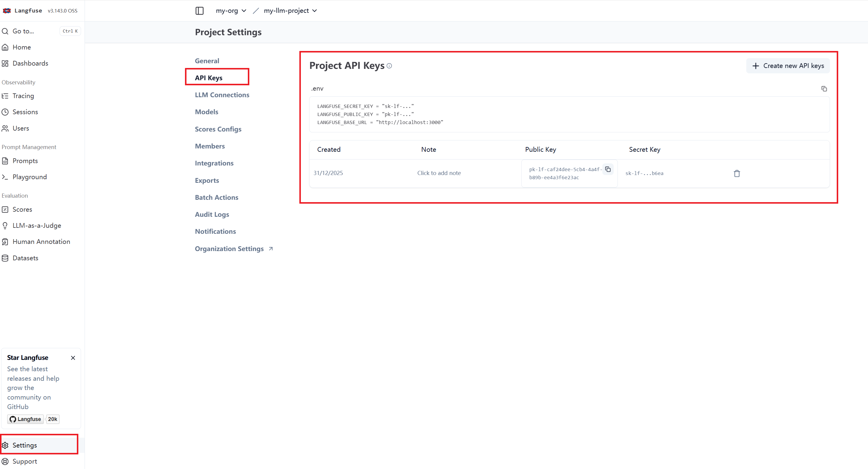The width and height of the screenshot is (868, 469).
Task: Copy the public key value
Action: coord(608,169)
